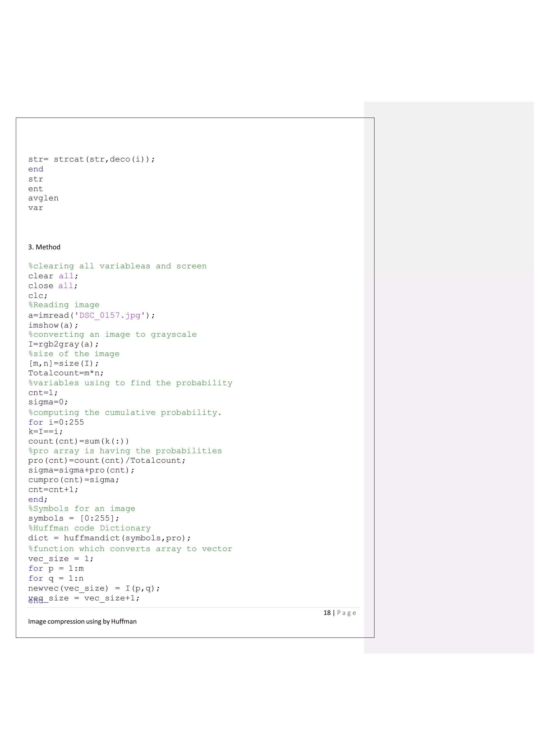549x756 pixels.
Task: Click the '%Huffman code Dictionary' comment
Action: coord(89,528)
